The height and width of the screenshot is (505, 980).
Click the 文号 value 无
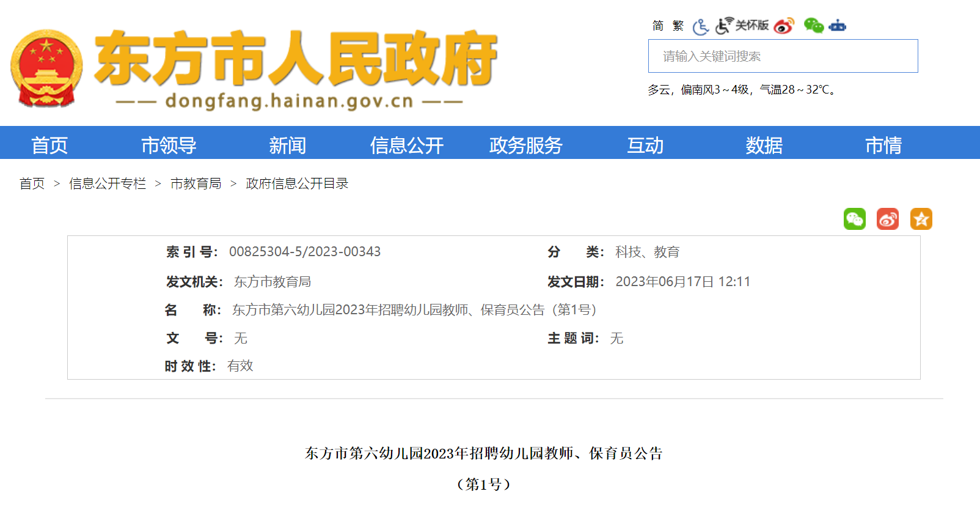click(x=241, y=338)
